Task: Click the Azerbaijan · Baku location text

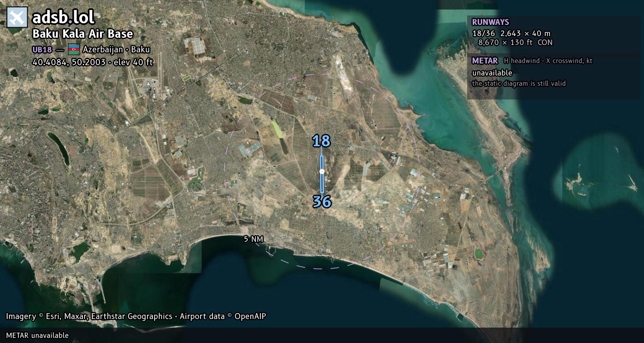Action: tap(116, 49)
